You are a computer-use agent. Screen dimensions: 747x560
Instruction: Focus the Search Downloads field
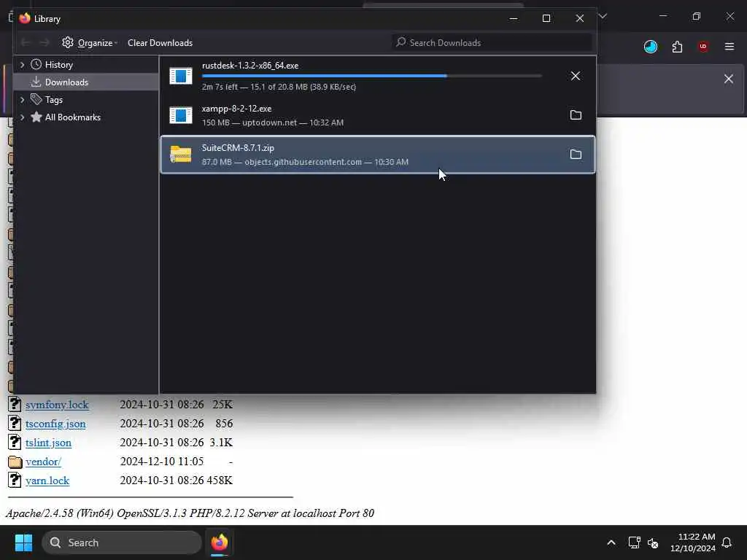point(492,42)
